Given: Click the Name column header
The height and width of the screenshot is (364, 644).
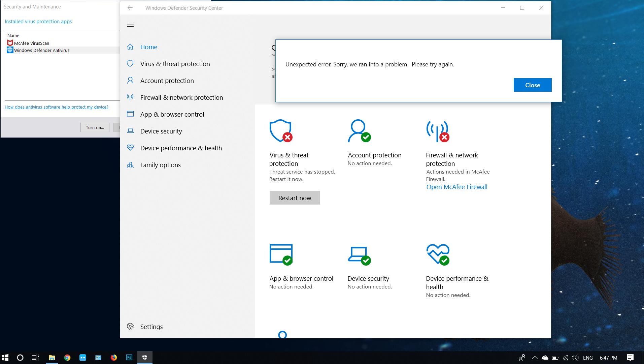Looking at the screenshot, I should [x=13, y=35].
